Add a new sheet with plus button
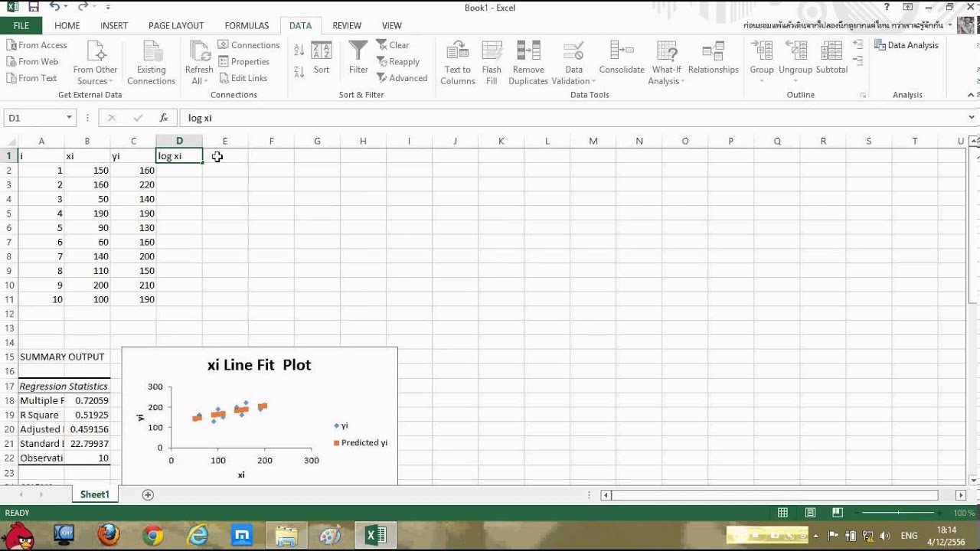The height and width of the screenshot is (551, 980). [148, 494]
